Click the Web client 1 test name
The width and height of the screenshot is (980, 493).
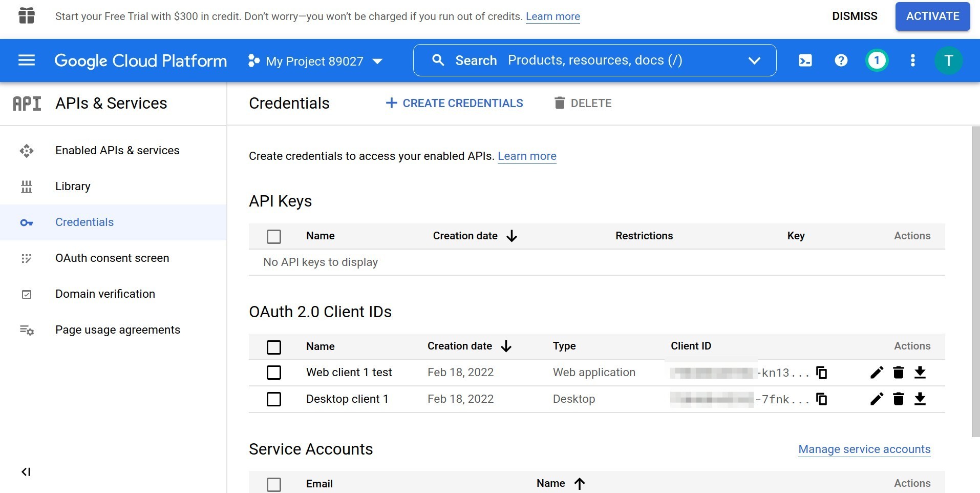pos(349,373)
